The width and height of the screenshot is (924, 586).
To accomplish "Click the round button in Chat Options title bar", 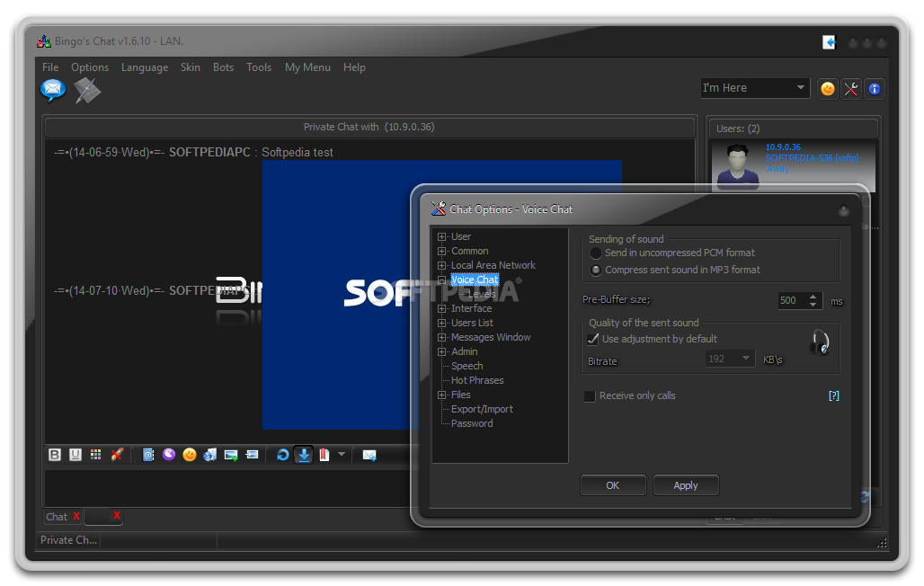I will point(844,210).
